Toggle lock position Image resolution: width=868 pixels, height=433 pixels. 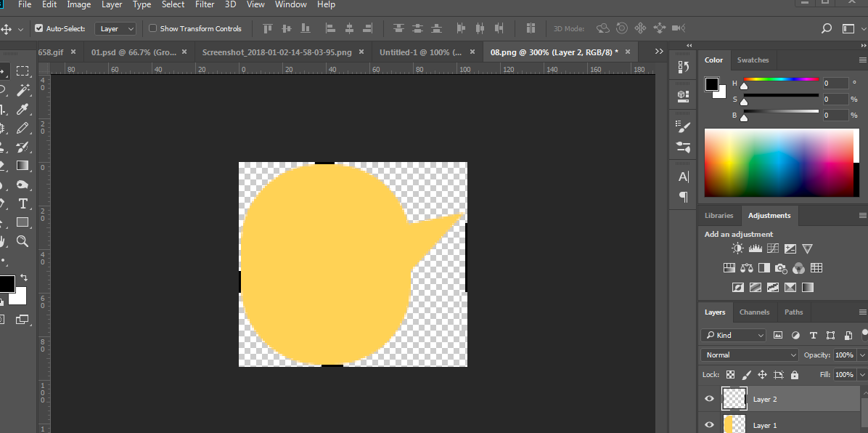pos(762,375)
